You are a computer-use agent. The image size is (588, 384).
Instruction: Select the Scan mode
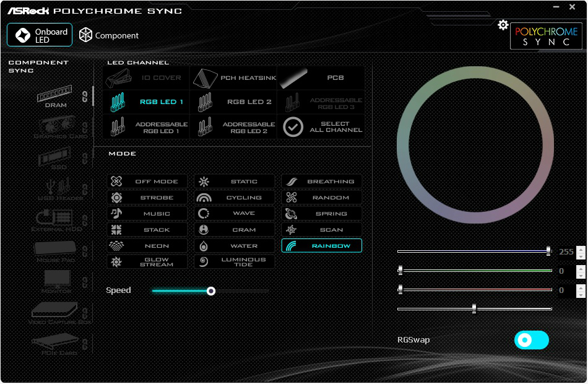(322, 230)
